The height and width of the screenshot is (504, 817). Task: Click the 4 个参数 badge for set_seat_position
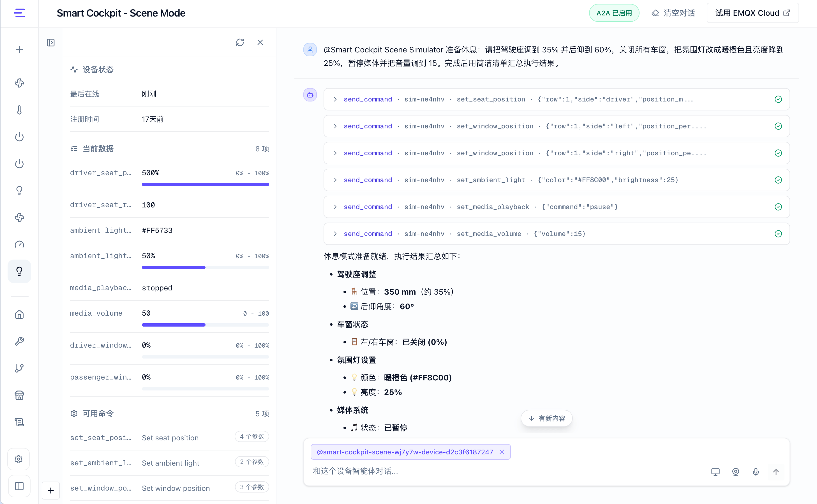click(x=252, y=436)
